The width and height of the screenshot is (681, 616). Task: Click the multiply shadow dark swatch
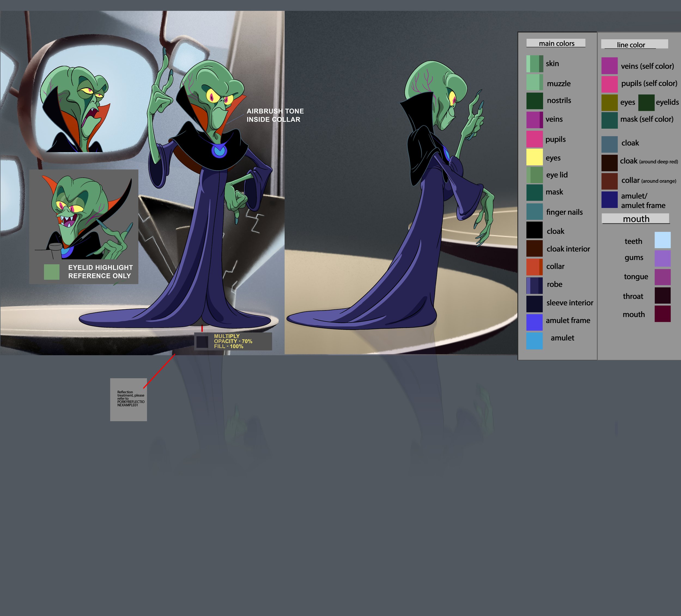[202, 342]
